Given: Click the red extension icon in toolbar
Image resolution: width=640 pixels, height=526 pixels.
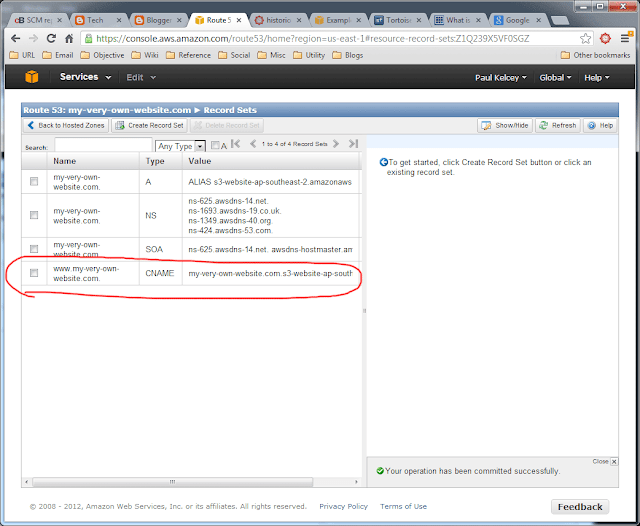Looking at the screenshot, I should click(x=605, y=38).
